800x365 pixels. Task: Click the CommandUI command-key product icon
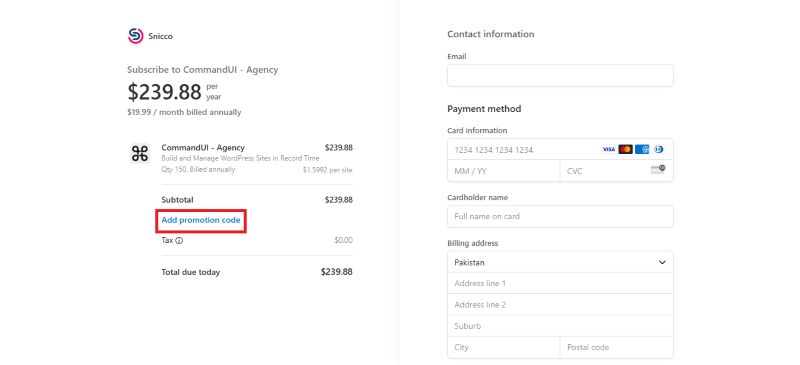click(139, 153)
